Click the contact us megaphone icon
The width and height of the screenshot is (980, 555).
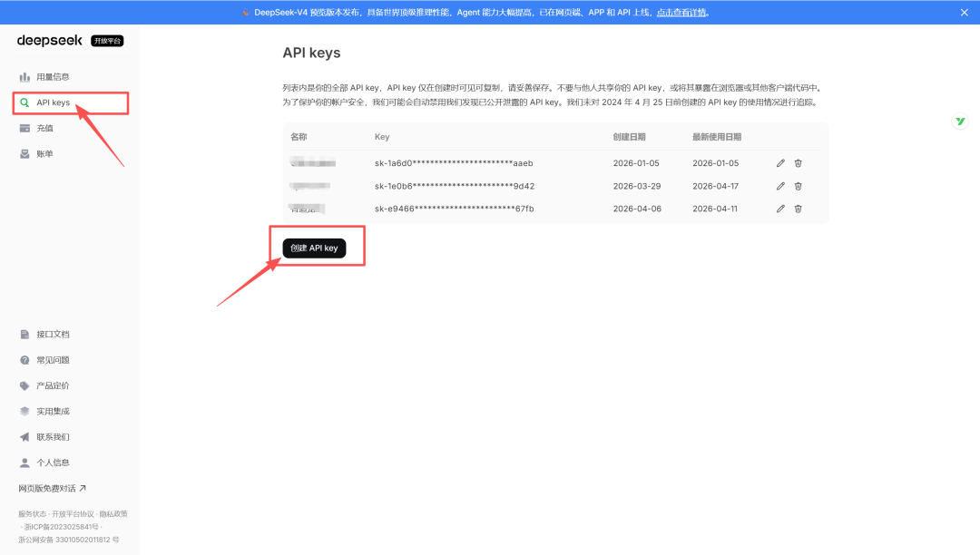[24, 436]
